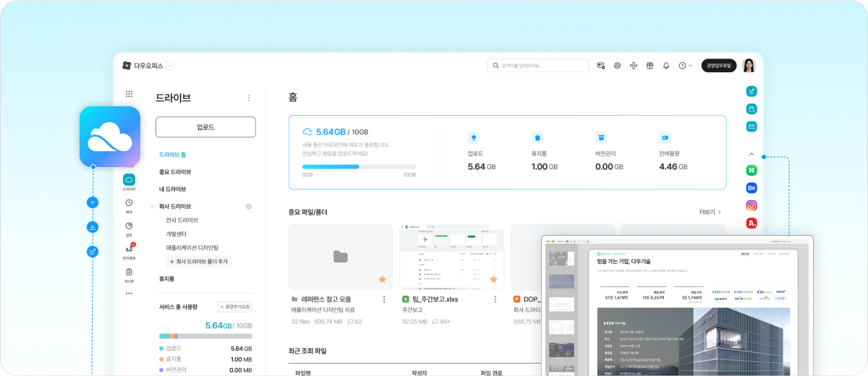Open the user profile avatar
The width and height of the screenshot is (868, 376).
tap(748, 65)
